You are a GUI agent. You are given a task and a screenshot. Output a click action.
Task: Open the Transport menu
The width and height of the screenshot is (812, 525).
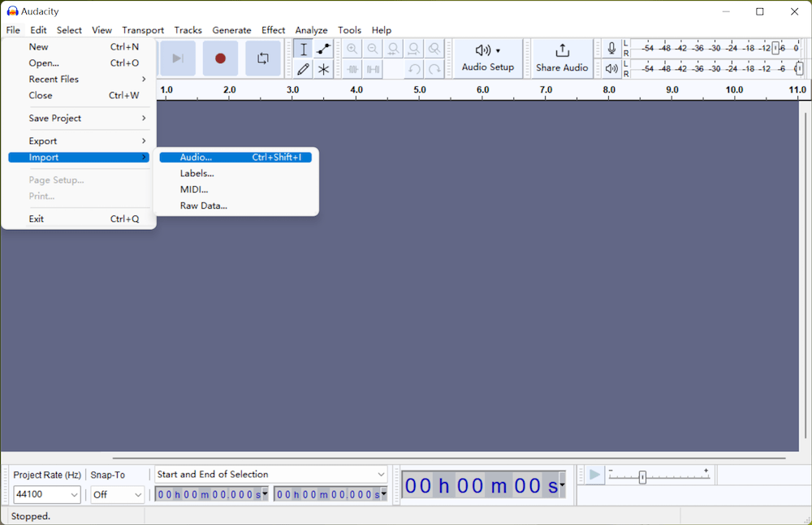143,30
